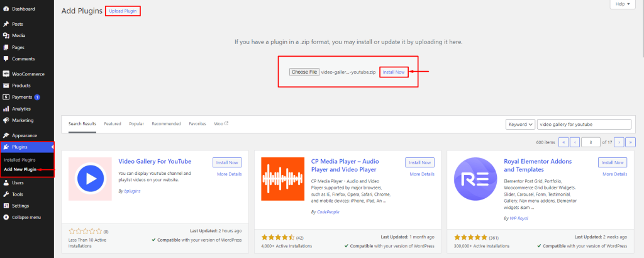Click Video Gallery For YouTube play thumbnail
644x258 pixels.
(x=90, y=179)
